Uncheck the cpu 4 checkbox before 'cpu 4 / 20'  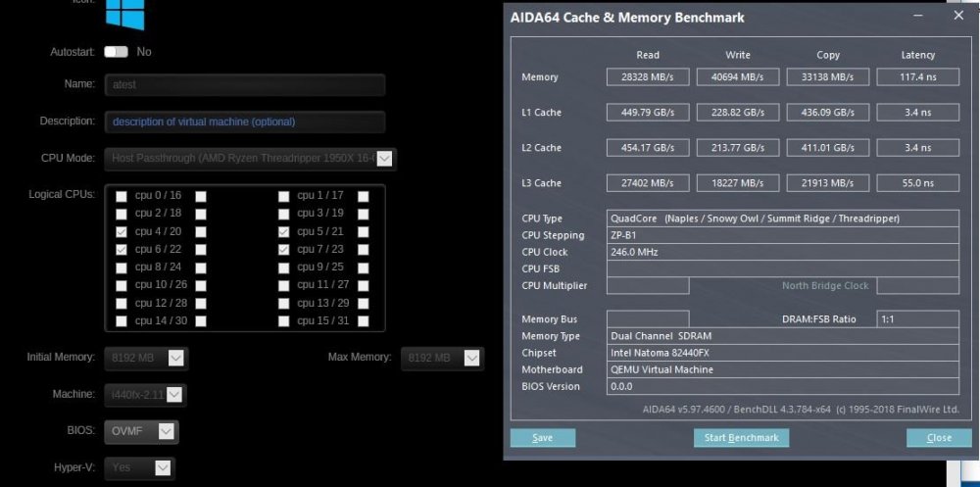[x=122, y=232]
